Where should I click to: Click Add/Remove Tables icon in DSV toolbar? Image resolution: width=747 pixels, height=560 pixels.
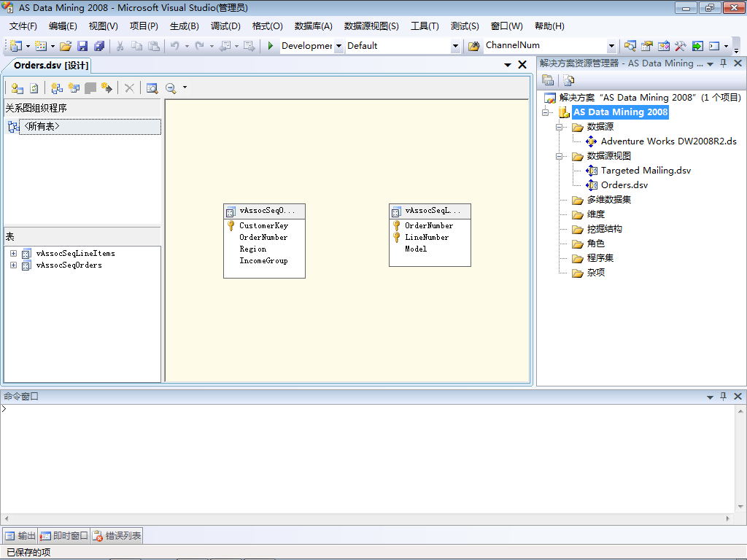18,88
